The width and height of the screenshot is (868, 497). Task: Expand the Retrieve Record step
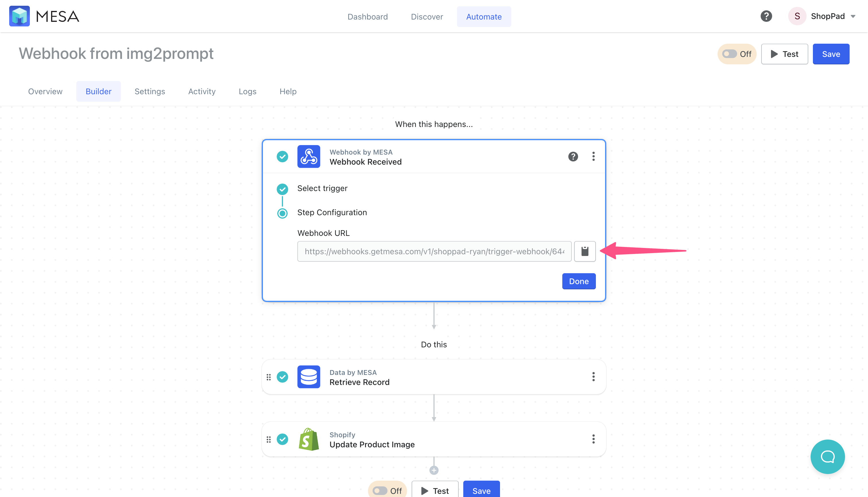[x=434, y=377]
